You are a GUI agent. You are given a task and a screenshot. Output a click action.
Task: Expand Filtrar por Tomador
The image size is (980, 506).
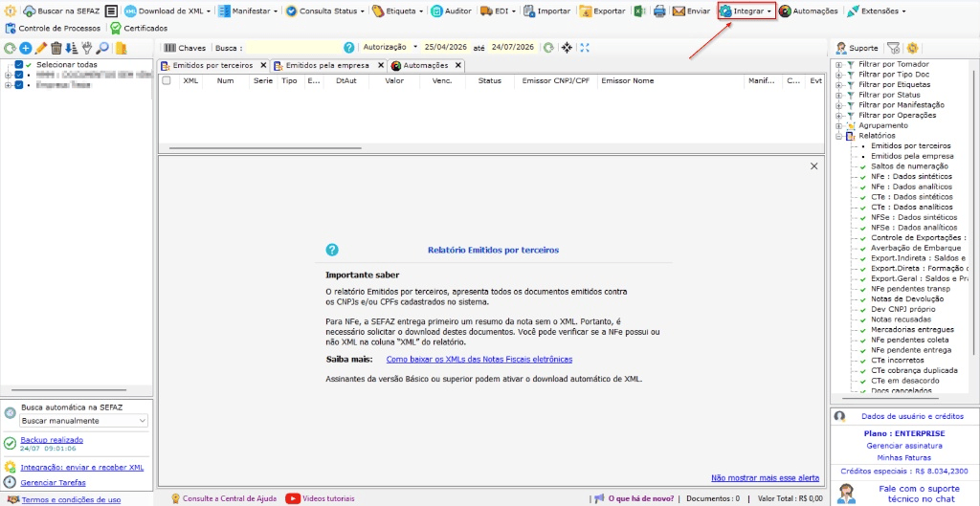(x=838, y=64)
